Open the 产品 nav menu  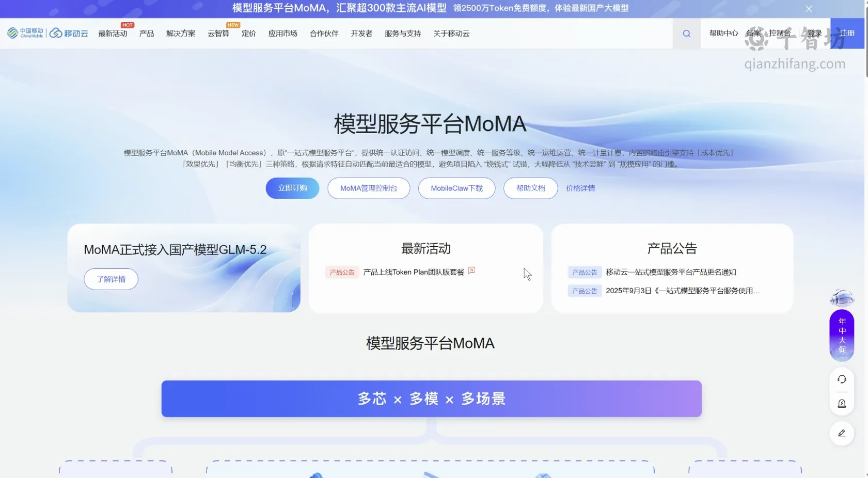[x=147, y=34]
